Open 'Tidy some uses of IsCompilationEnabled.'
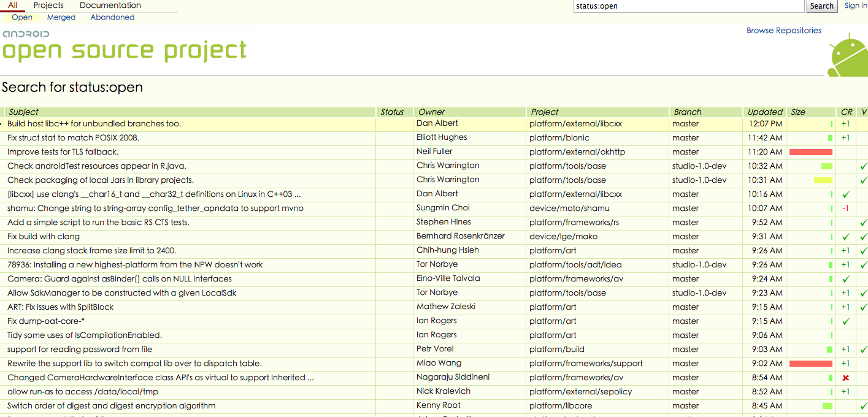 click(85, 335)
